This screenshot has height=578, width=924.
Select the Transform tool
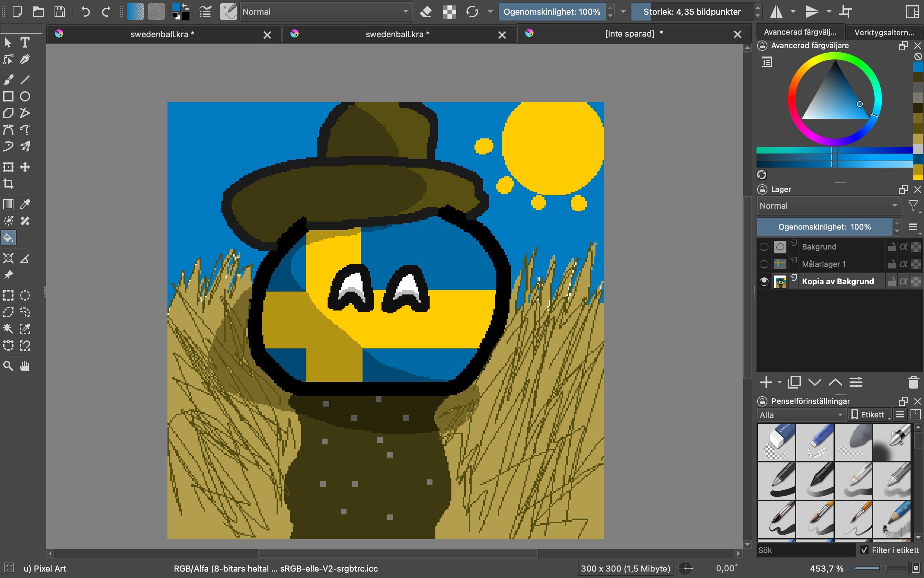[x=8, y=167]
